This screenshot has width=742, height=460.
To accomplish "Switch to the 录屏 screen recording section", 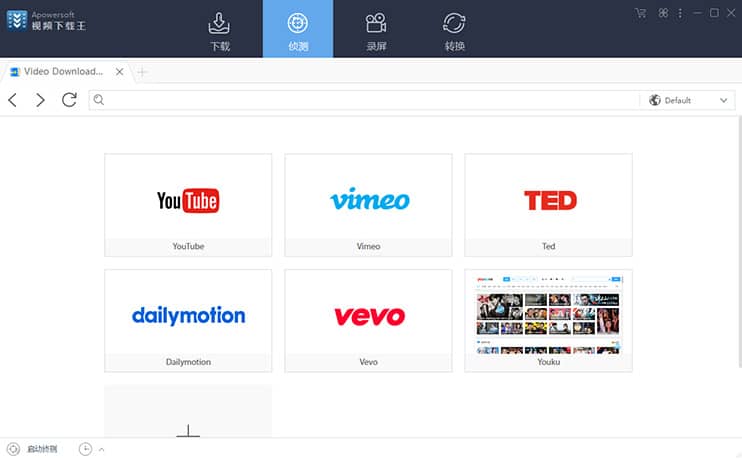I will 376,30.
